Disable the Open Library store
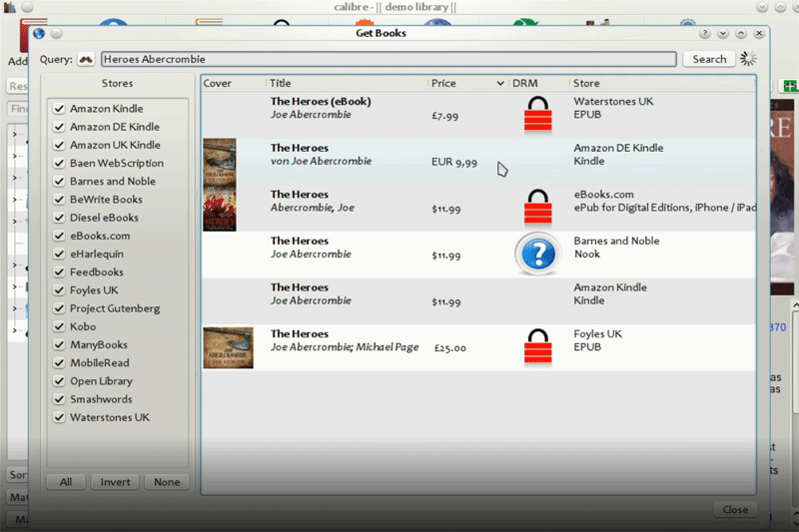 pos(59,381)
